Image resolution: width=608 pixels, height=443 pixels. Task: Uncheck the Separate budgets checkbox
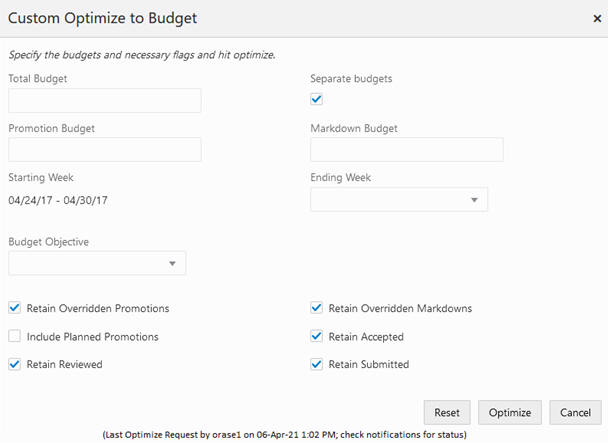(317, 99)
